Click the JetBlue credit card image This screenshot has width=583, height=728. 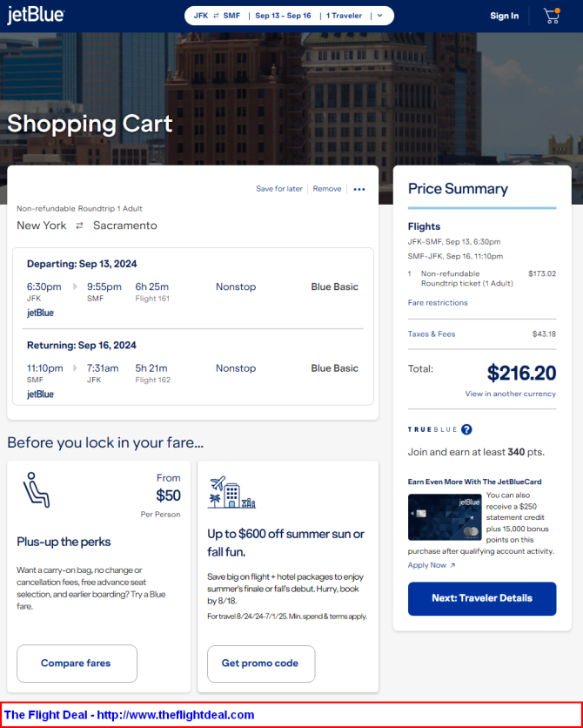tap(445, 517)
